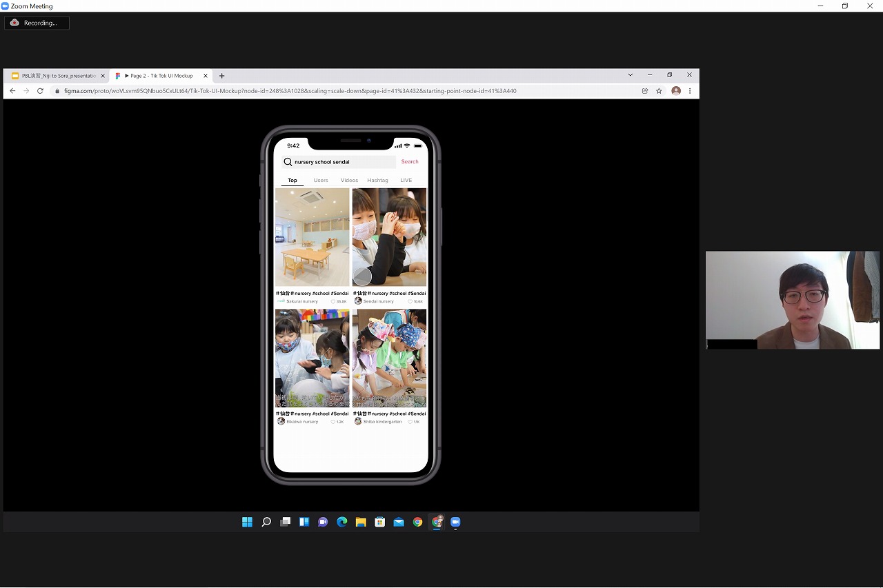Screen dimensions: 883x588
Task: Open the Widgets taskbar icon
Action: tap(304, 522)
